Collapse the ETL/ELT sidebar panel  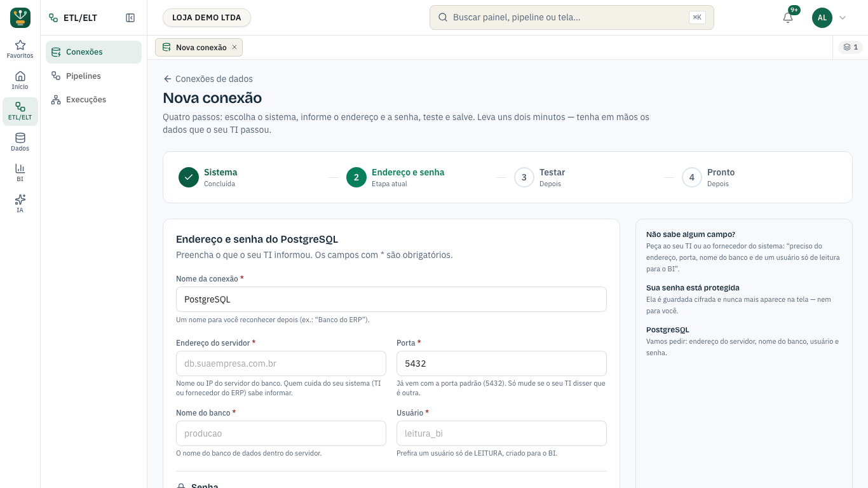coord(130,18)
